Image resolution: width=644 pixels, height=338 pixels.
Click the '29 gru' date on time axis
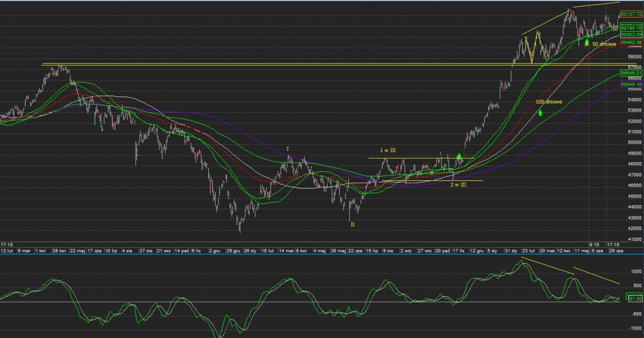pyautogui.click(x=233, y=251)
